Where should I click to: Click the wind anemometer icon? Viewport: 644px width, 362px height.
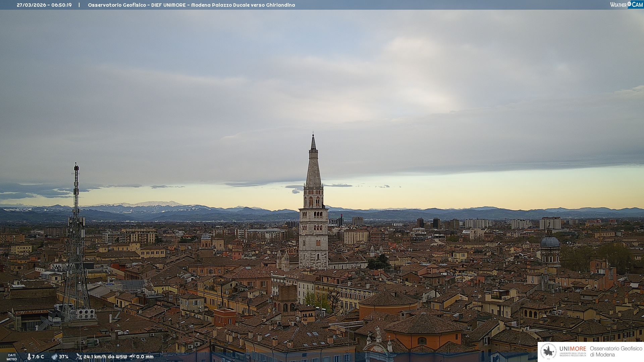pyautogui.click(x=79, y=357)
